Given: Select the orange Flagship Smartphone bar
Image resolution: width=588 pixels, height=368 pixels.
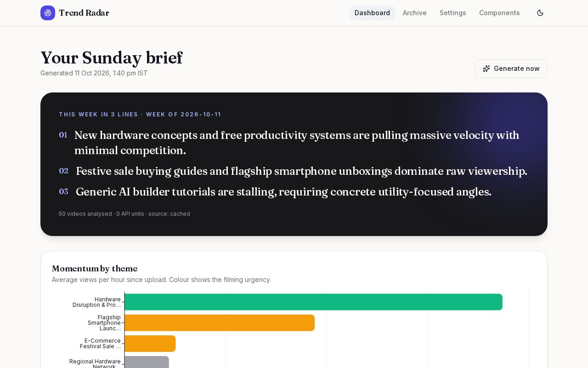Looking at the screenshot, I should 220,323.
